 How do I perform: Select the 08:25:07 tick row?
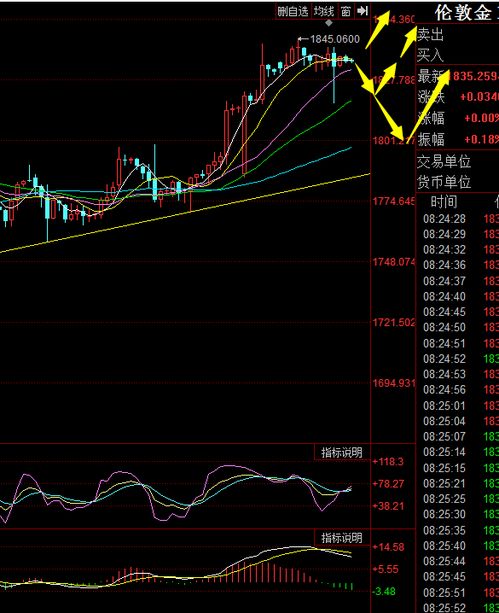[458, 437]
